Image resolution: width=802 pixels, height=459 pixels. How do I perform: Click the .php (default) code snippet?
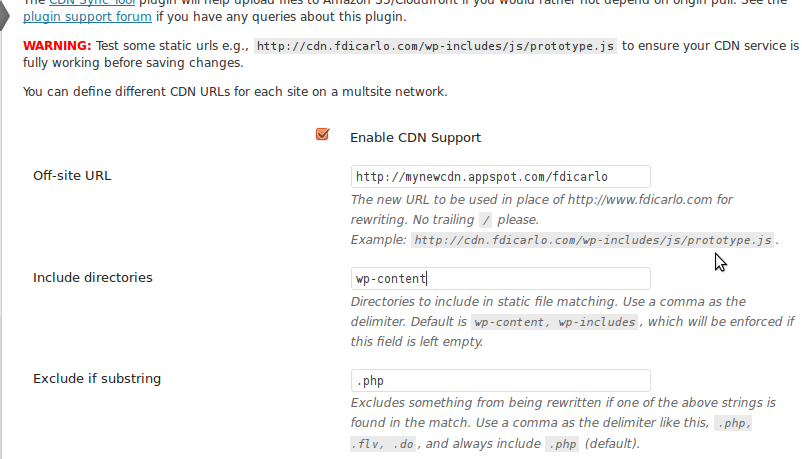point(563,444)
